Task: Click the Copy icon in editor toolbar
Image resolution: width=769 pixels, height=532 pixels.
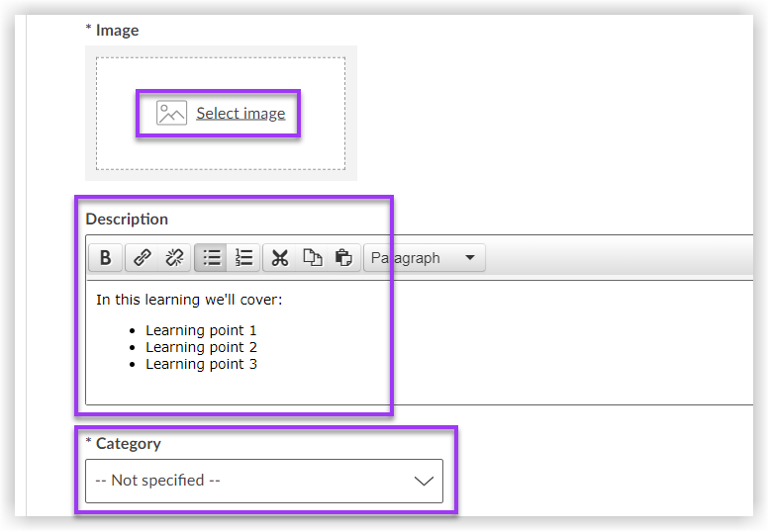Action: [312, 258]
